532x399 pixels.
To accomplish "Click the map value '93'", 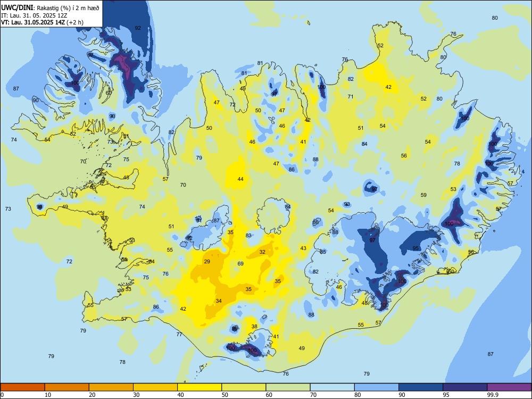I will pos(347,204).
